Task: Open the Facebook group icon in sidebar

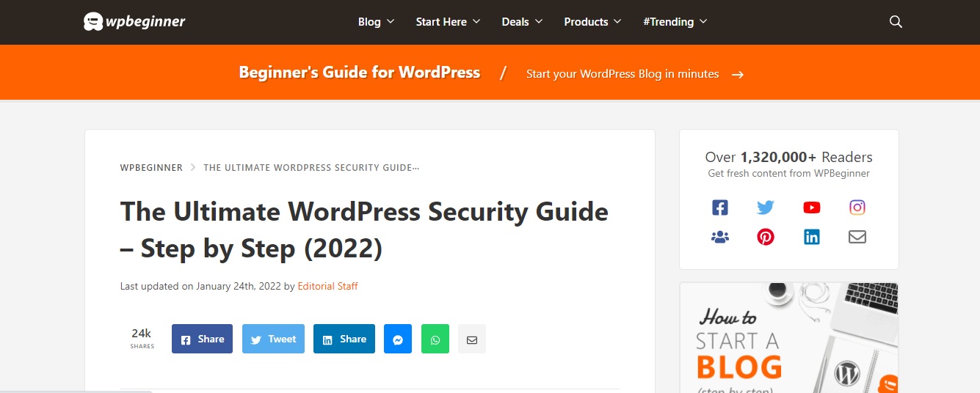Action: (720, 237)
